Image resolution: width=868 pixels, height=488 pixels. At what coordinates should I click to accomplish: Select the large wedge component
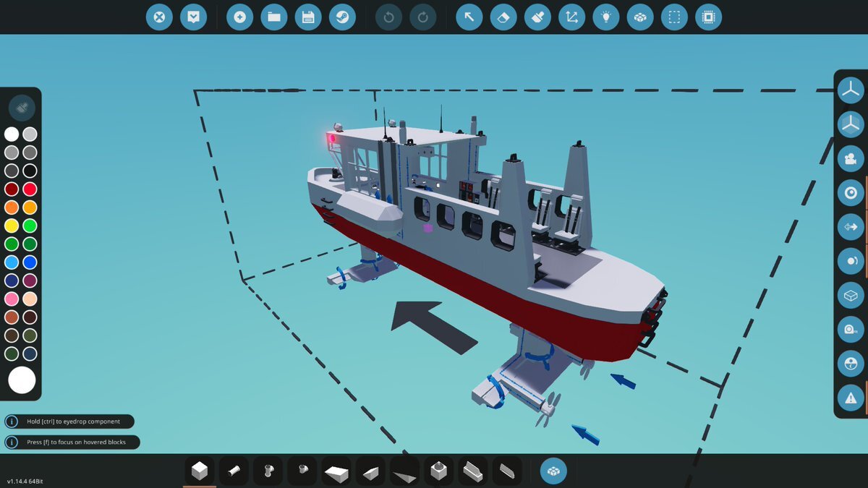[337, 471]
